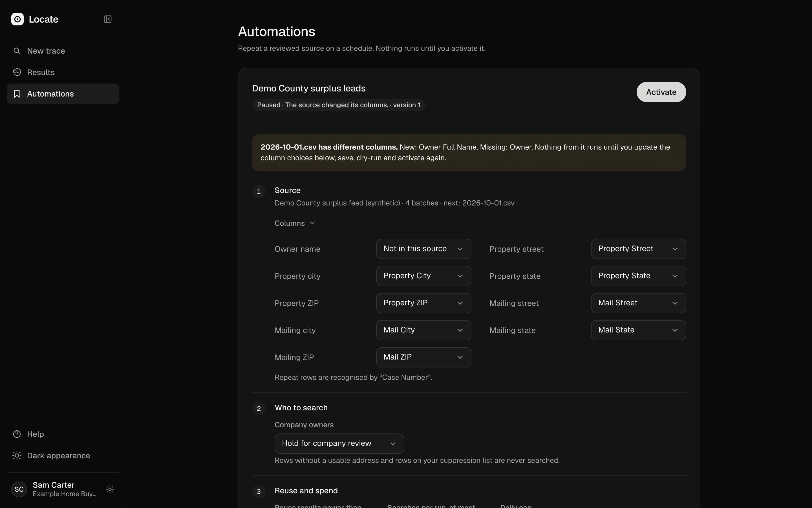Image resolution: width=812 pixels, height=508 pixels.
Task: Click the Results history icon
Action: [17, 72]
